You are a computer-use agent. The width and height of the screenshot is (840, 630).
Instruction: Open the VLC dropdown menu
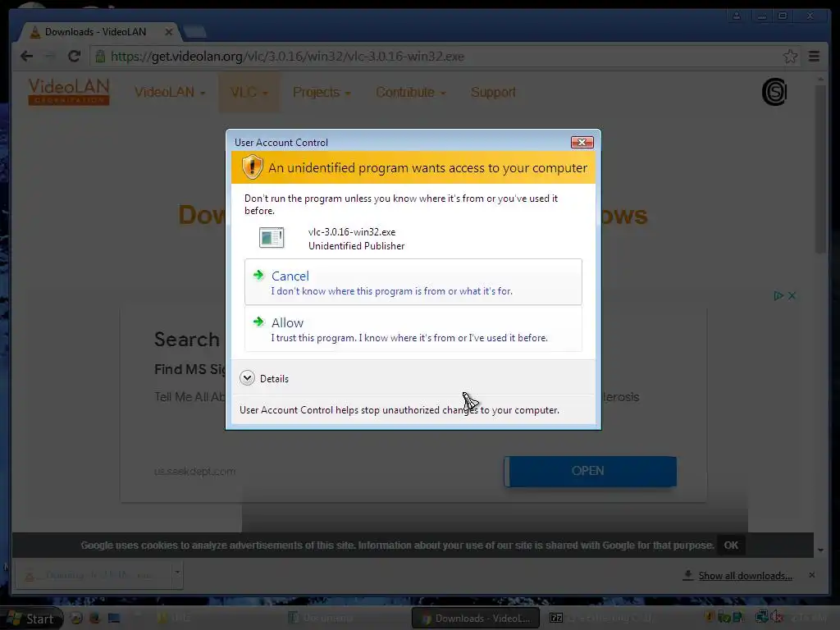tap(249, 92)
